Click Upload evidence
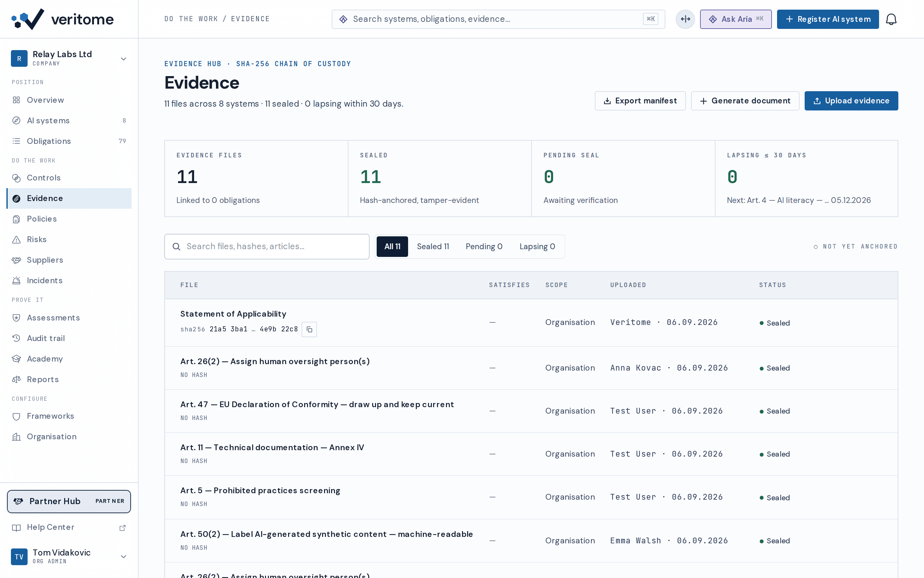This screenshot has width=924, height=578. [x=851, y=101]
